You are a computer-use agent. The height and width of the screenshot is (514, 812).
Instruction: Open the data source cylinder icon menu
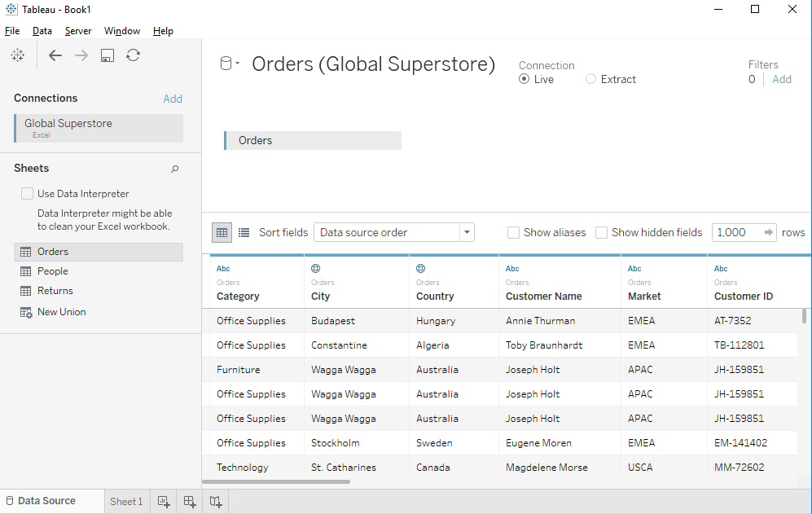pos(230,64)
